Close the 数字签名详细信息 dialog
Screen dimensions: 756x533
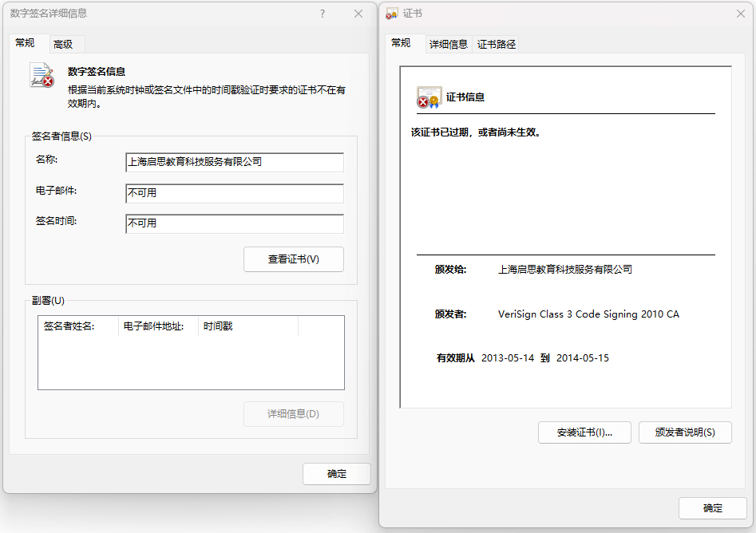358,14
